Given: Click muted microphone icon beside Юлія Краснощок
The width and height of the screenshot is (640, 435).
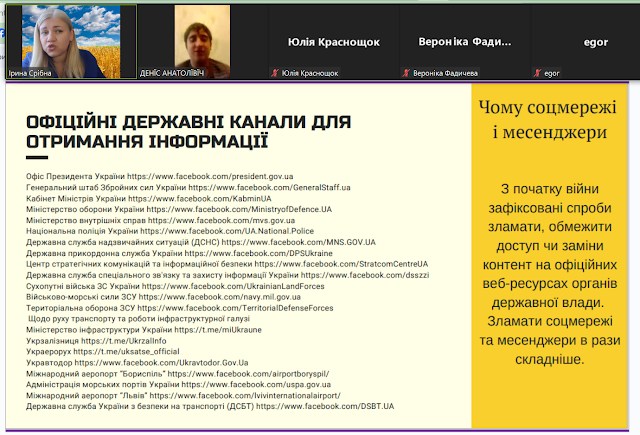Looking at the screenshot, I should (x=275, y=73).
